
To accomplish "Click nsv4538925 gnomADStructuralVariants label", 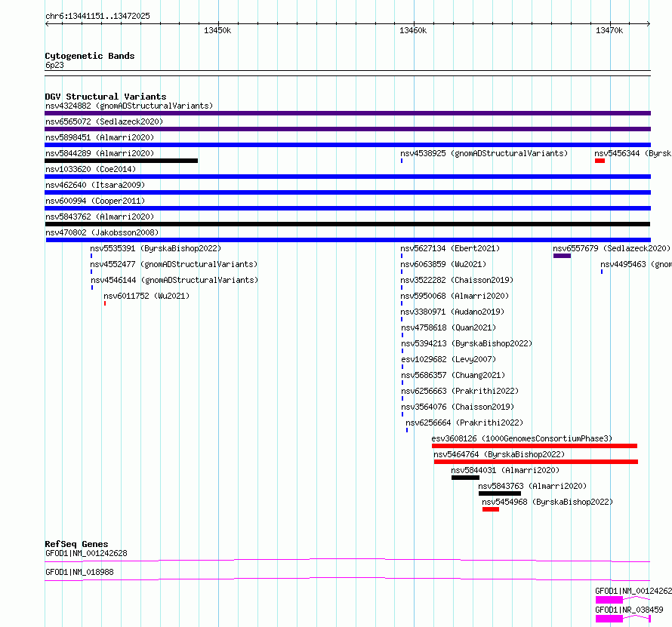I will coord(484,153).
